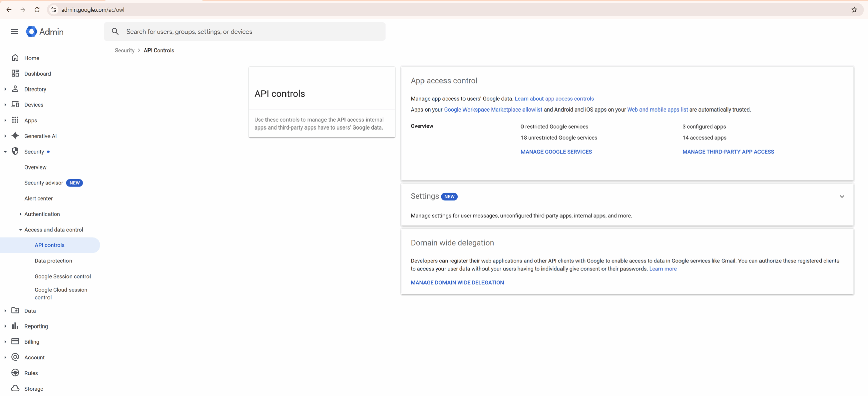
Task: Bookmark page with the star icon
Action: point(854,10)
